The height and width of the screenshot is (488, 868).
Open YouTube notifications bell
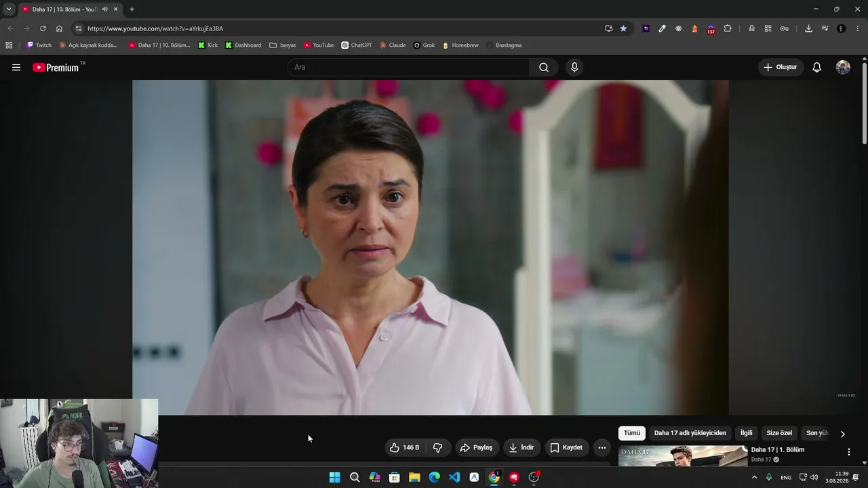pyautogui.click(x=817, y=67)
